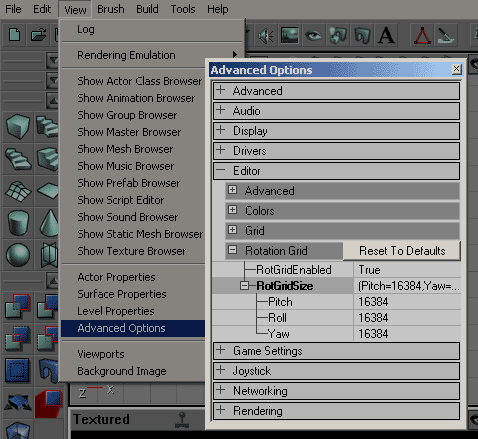
Task: Click the eye toolbar icon
Action: pyautogui.click(x=313, y=35)
